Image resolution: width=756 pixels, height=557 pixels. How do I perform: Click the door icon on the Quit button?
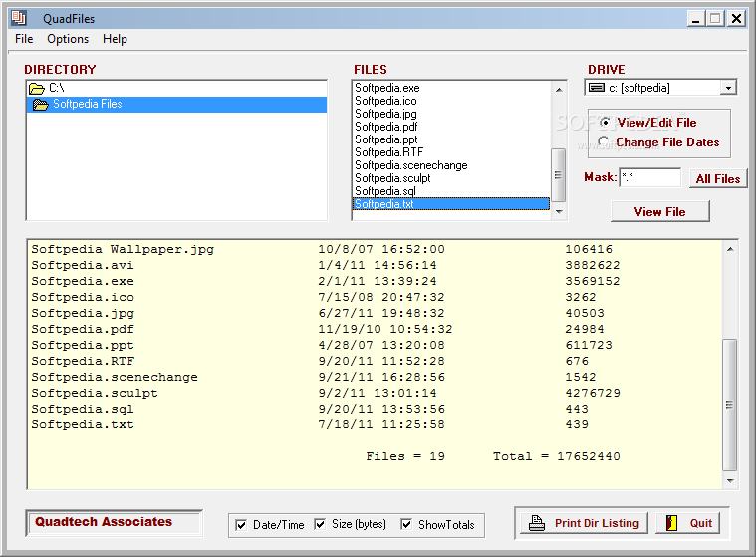pyautogui.click(x=671, y=523)
